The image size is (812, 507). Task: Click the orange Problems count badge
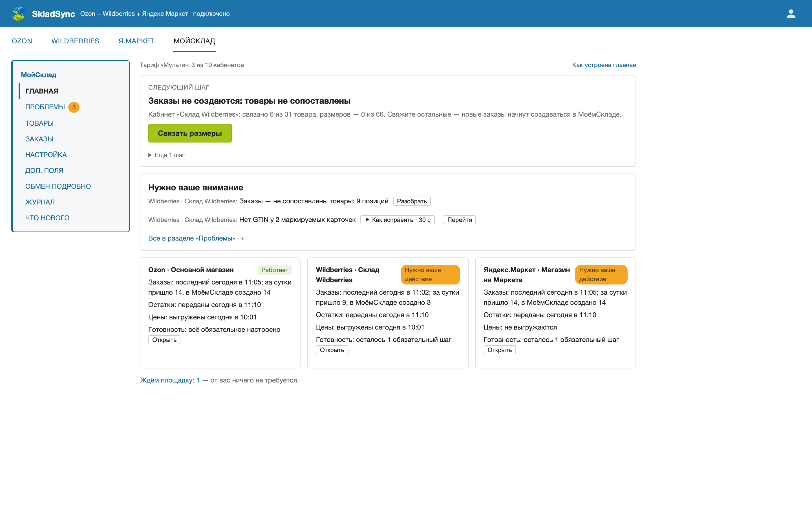[x=74, y=107]
